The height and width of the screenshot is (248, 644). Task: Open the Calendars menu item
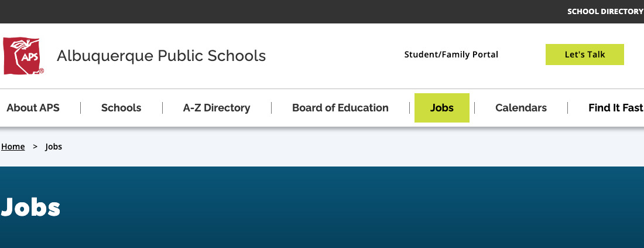click(520, 108)
